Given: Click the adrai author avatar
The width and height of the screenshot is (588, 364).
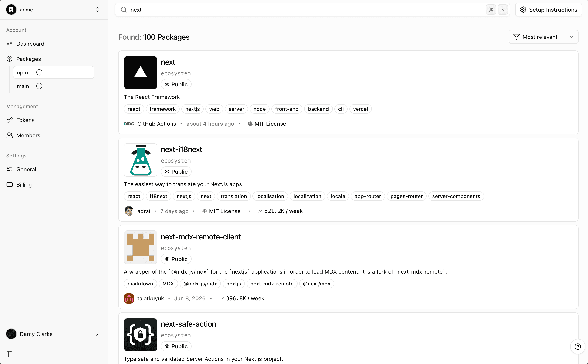Looking at the screenshot, I should 129,211.
